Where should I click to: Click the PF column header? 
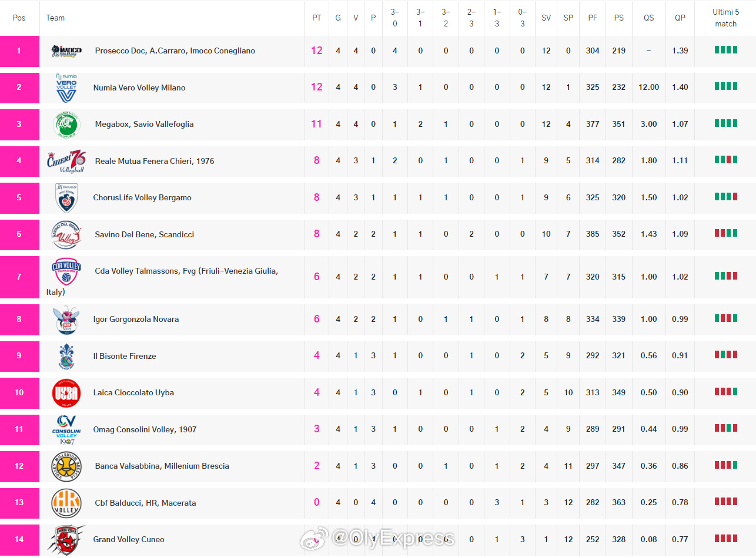click(x=593, y=18)
